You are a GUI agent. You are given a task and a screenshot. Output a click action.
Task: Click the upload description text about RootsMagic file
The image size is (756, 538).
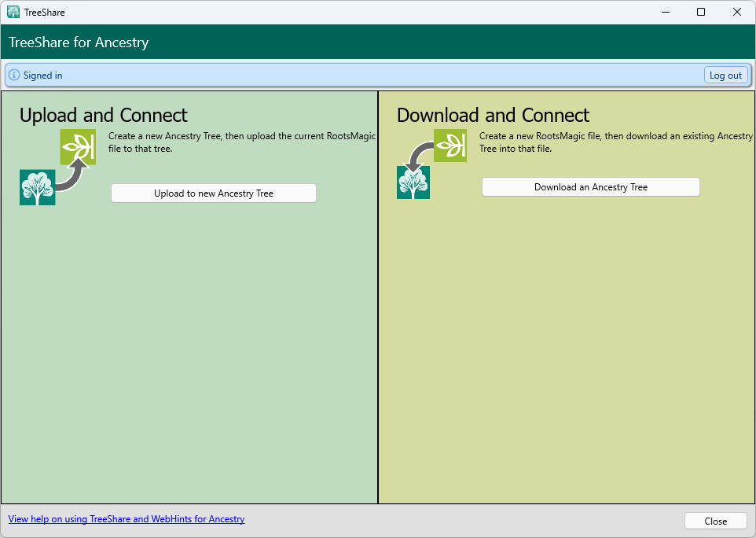click(242, 142)
